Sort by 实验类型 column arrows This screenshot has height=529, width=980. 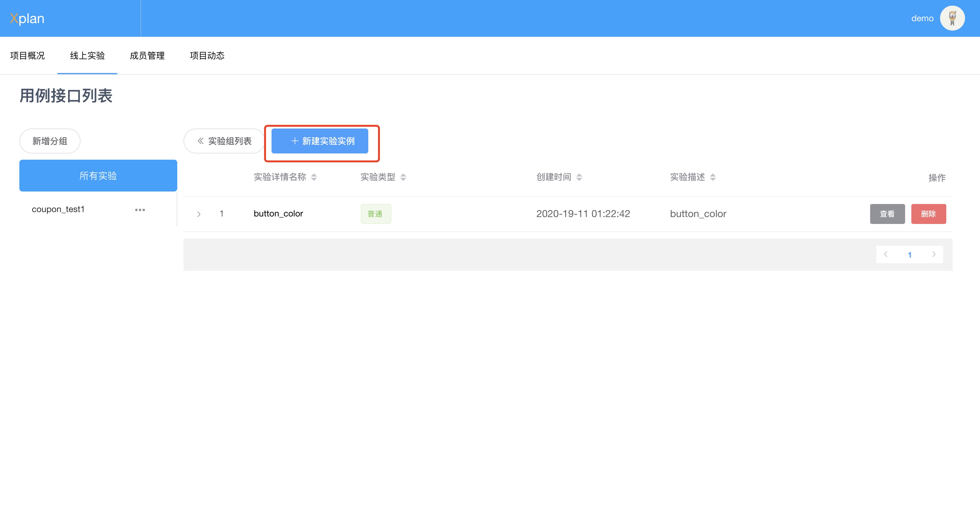[x=403, y=177]
